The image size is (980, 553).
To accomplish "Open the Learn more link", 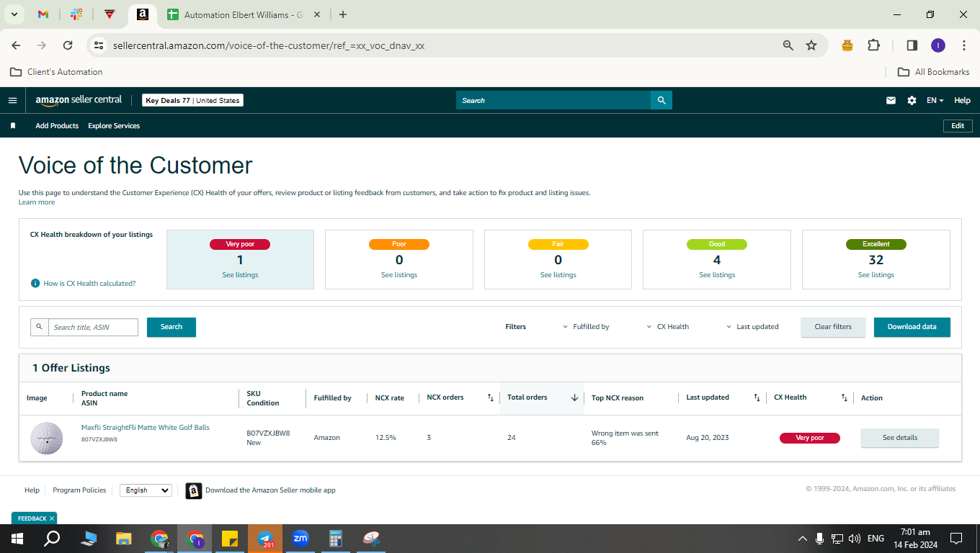I will click(x=37, y=202).
